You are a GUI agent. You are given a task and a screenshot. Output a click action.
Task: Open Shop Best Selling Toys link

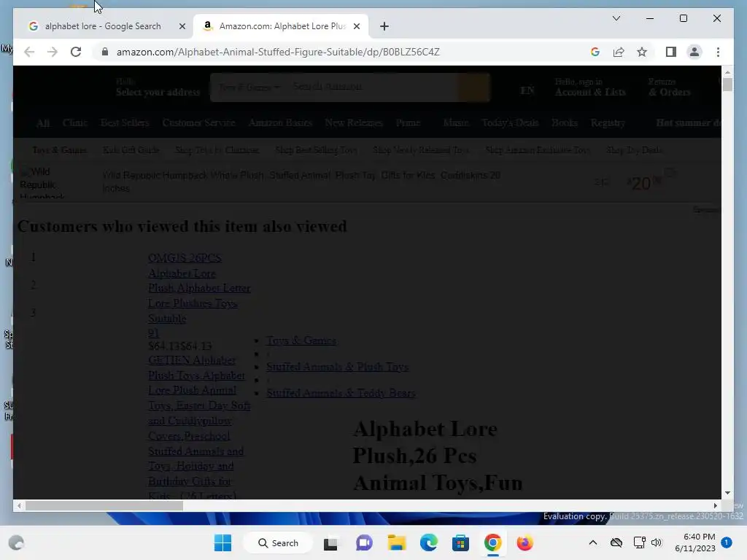point(317,150)
